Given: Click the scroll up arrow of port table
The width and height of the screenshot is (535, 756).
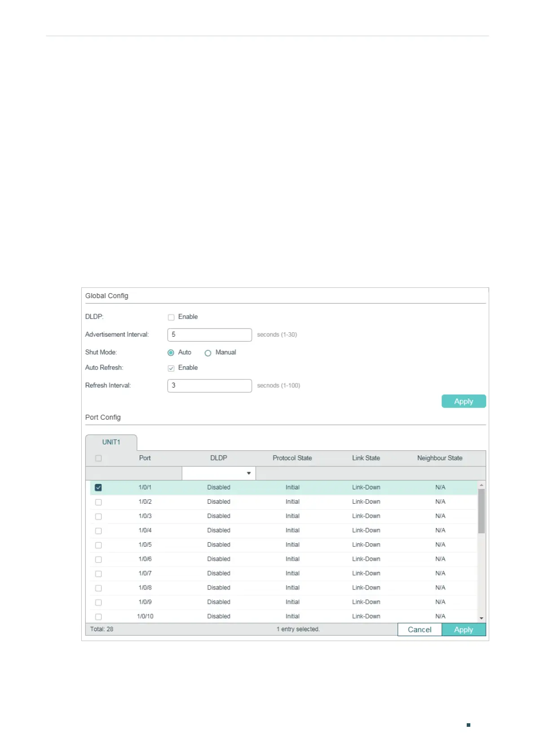Looking at the screenshot, I should [x=482, y=485].
